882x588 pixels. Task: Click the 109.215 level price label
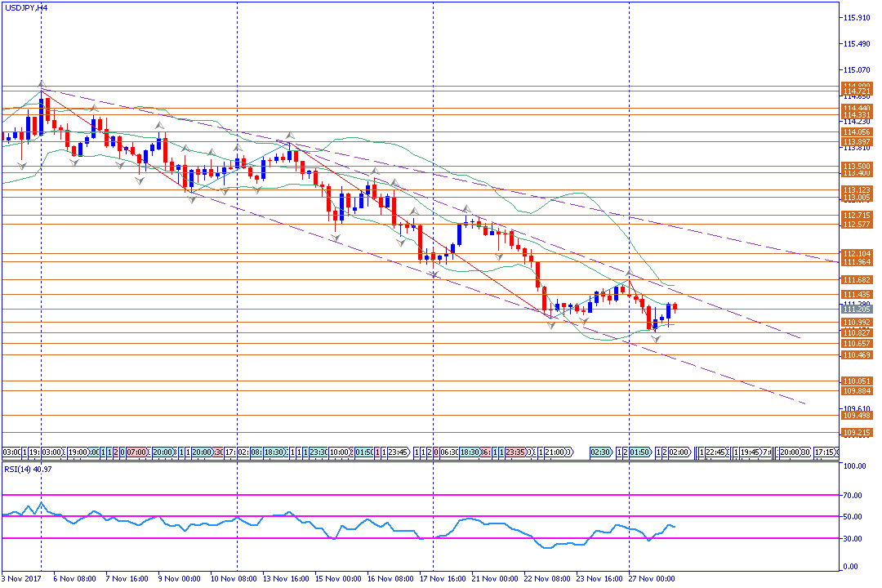coord(856,433)
